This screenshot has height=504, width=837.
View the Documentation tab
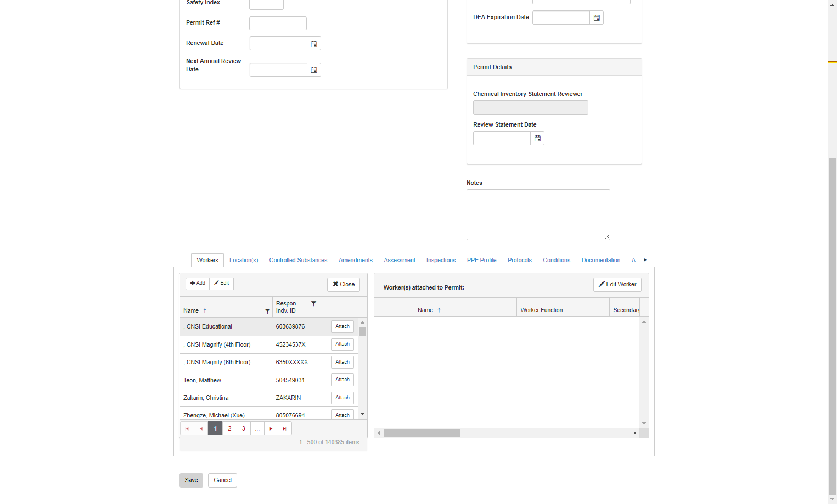coord(601,261)
